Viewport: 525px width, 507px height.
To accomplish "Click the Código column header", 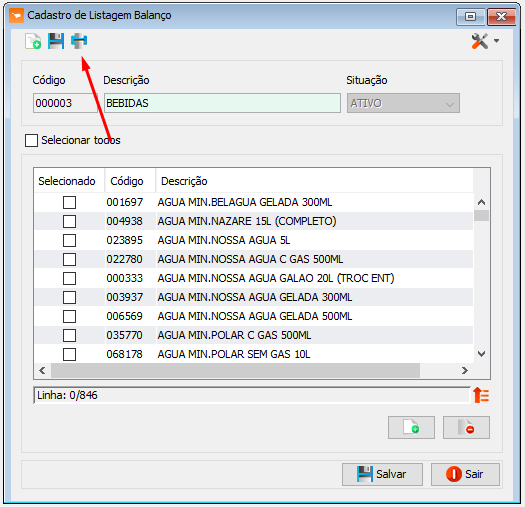I will [127, 181].
